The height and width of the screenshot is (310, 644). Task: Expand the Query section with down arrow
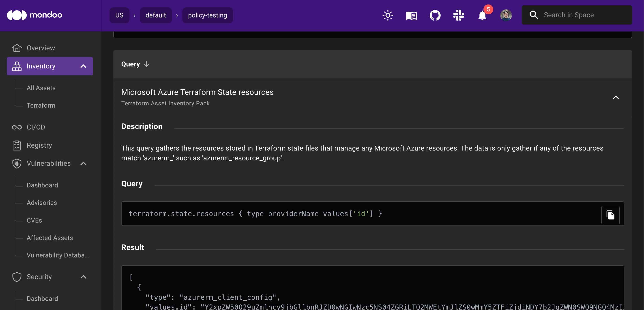[147, 64]
